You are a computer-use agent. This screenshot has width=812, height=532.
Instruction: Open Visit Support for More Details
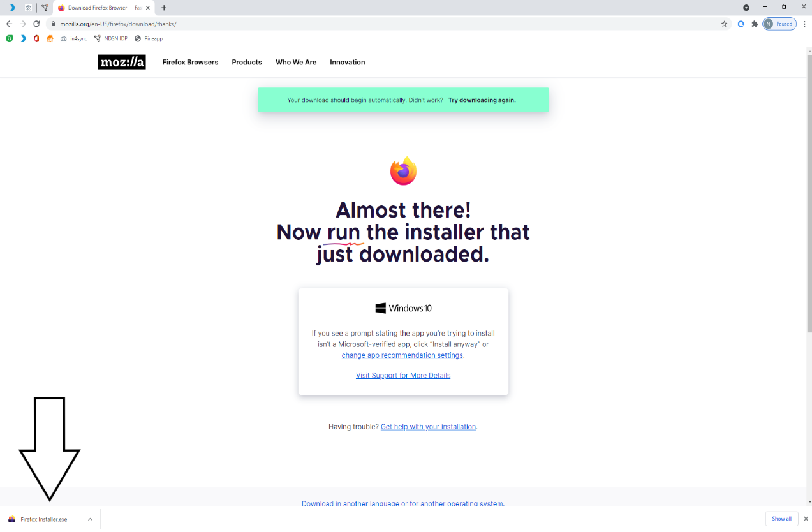coord(403,375)
